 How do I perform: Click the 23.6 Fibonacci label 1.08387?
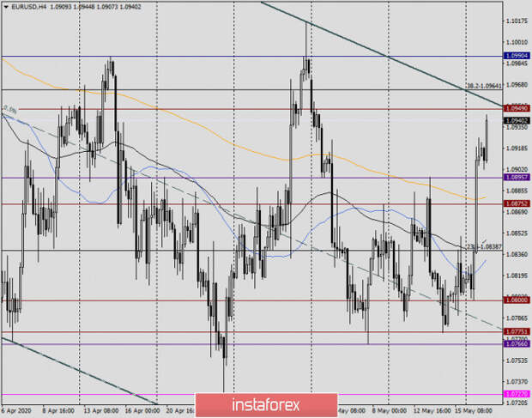click(483, 247)
